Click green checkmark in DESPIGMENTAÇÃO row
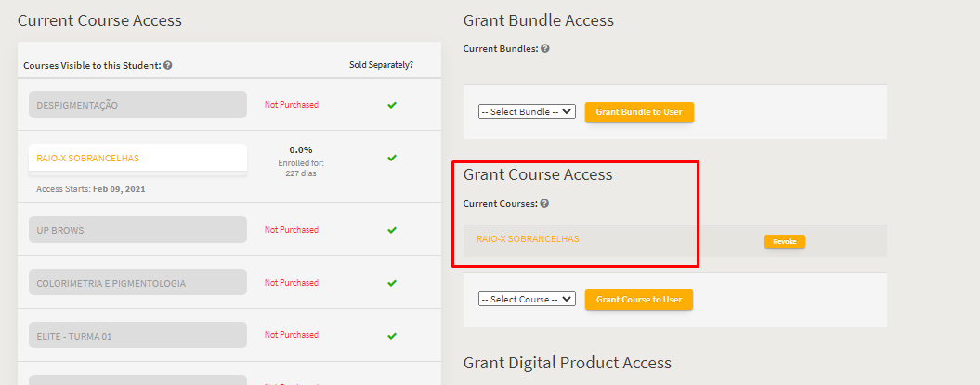Image resolution: width=980 pixels, height=385 pixels. [x=392, y=105]
